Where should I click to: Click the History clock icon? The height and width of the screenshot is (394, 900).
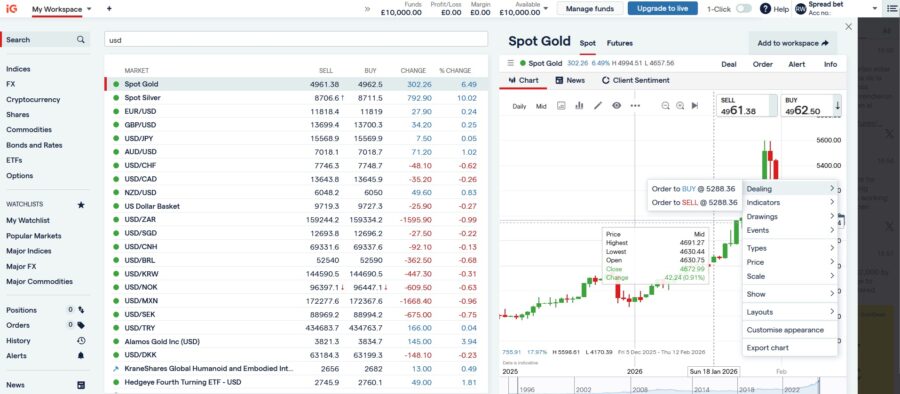coord(81,341)
